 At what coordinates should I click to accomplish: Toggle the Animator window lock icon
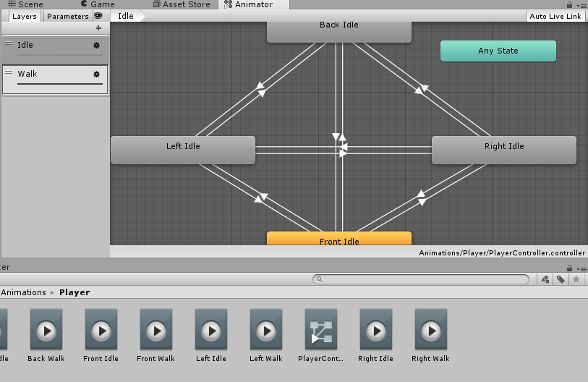tap(570, 5)
